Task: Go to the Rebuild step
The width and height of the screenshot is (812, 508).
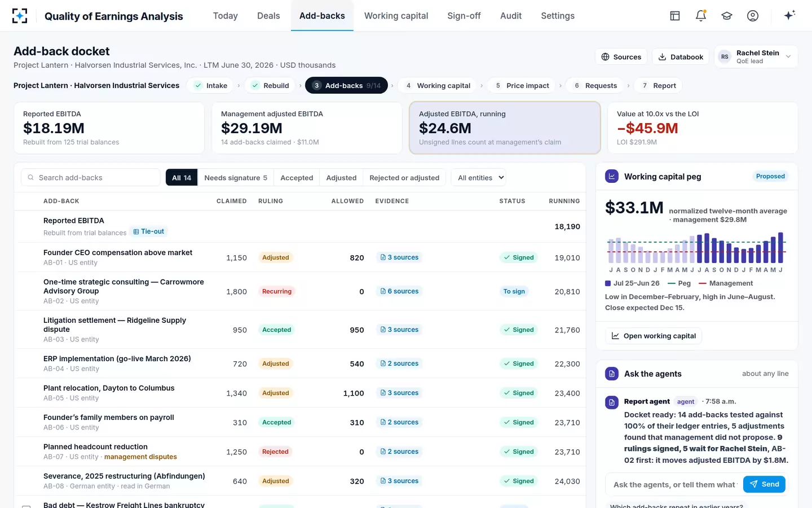Action: [x=270, y=85]
